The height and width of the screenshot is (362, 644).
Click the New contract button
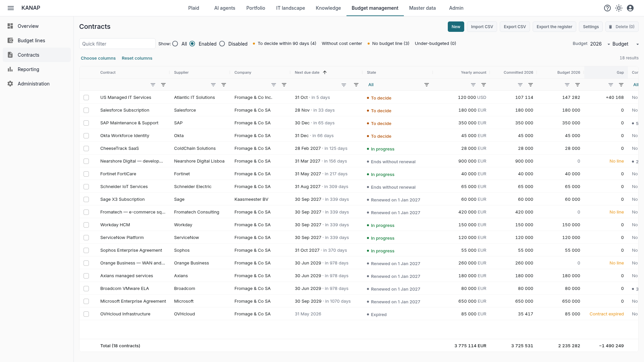pyautogui.click(x=456, y=27)
